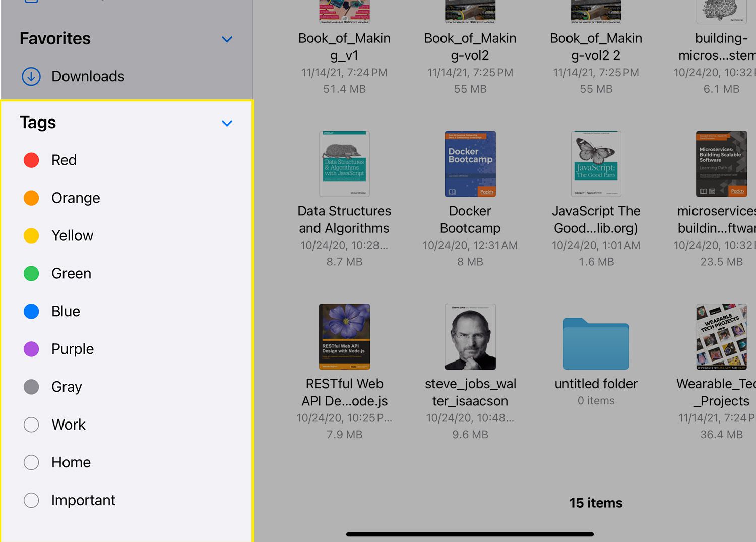Tap the Blue tag circle
This screenshot has height=542, width=756.
[x=31, y=312]
